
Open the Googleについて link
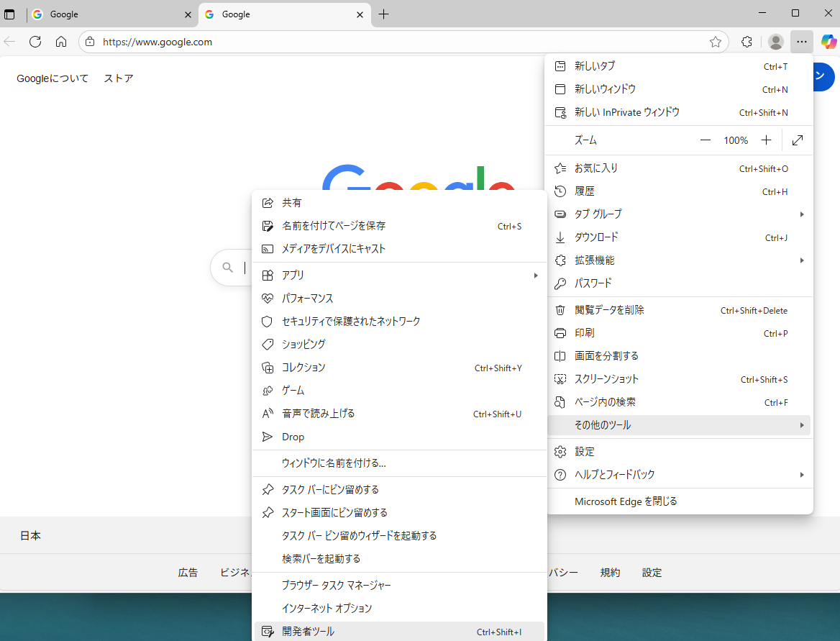(52, 78)
